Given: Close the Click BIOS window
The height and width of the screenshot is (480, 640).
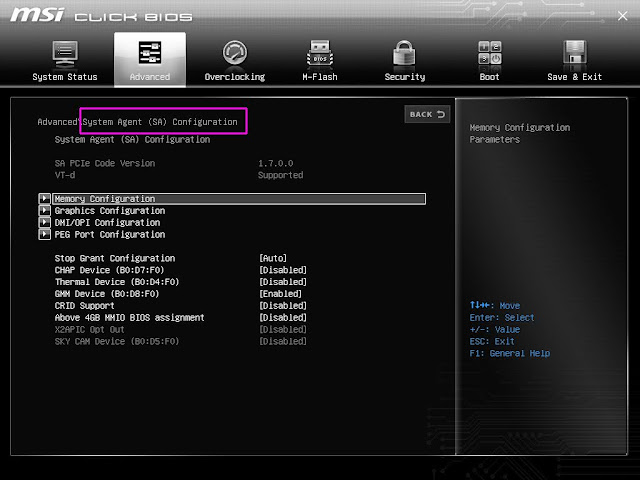Looking at the screenshot, I should click(622, 16).
